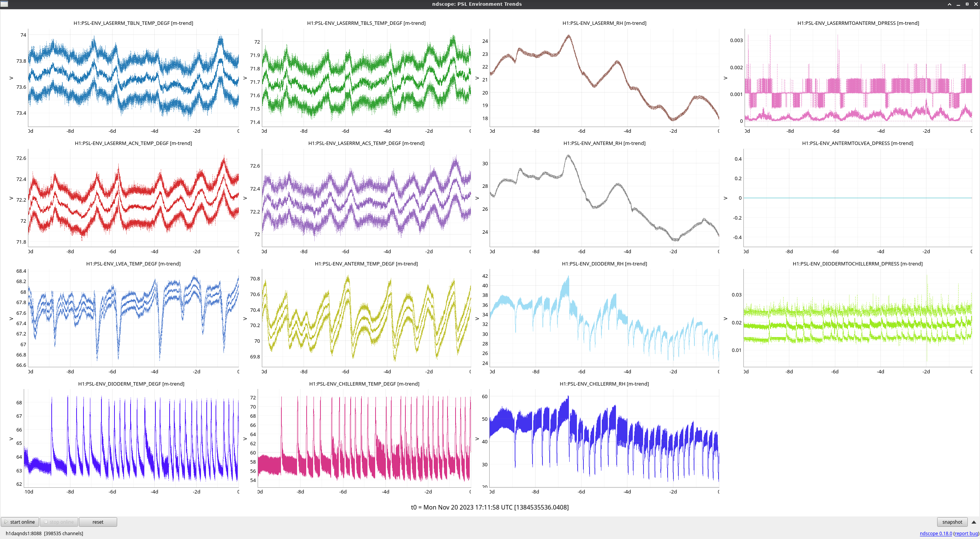Minimize the ndscope window
This screenshot has width=980, height=539.
tap(958, 4)
